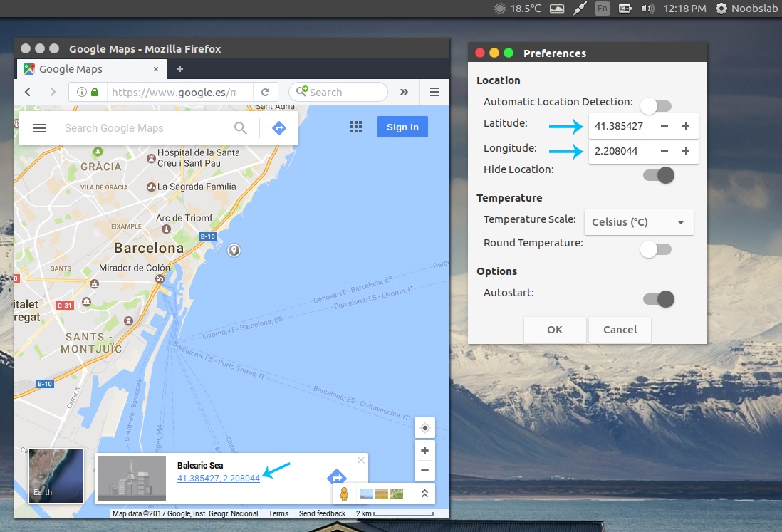Open the 41.385427, 2.208044 coordinates link
The image size is (782, 532).
[218, 479]
